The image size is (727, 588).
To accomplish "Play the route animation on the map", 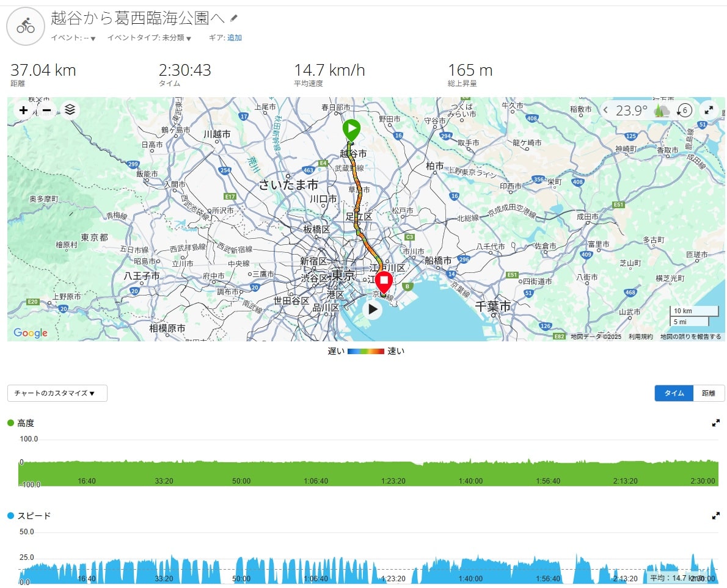I will pyautogui.click(x=373, y=309).
